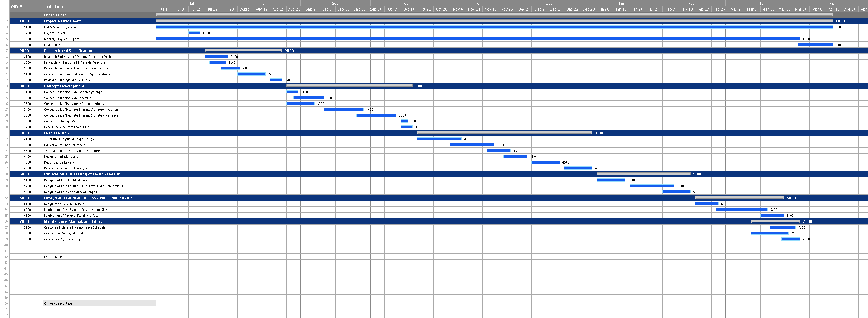This screenshot has width=868, height=318.
Task: Select Research Early Uses of Dummy/Deception Devices
Action: pyautogui.click(x=79, y=57)
